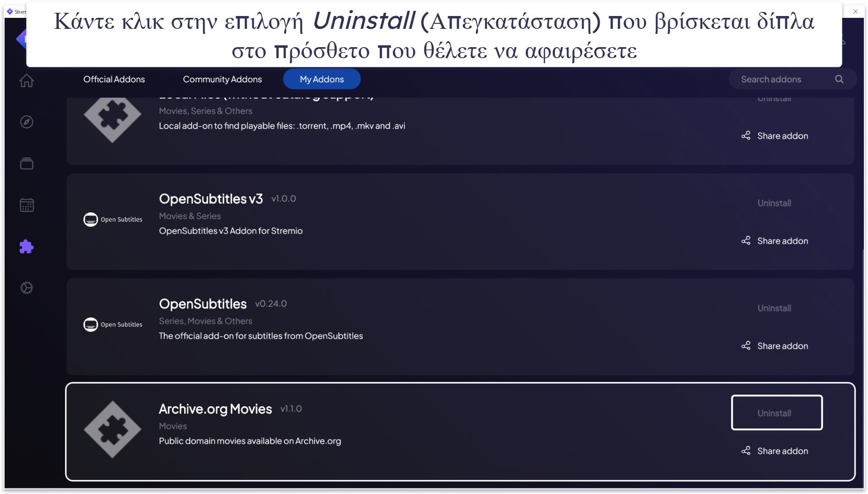Click the Archive.org Movies puzzle logo

pos(112,429)
